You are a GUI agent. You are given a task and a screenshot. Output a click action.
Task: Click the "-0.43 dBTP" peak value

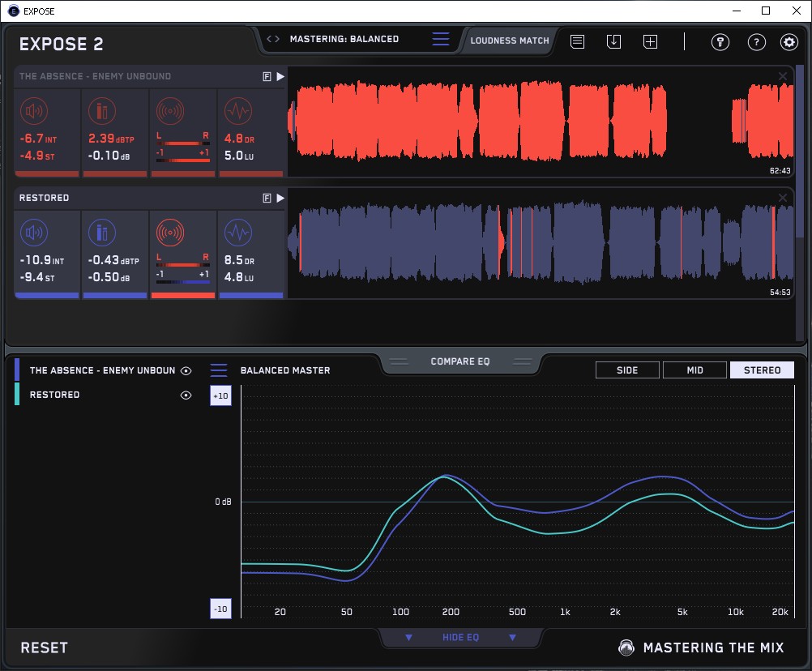pyautogui.click(x=113, y=260)
